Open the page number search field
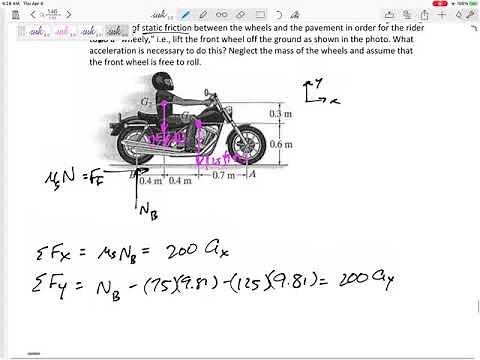Viewport: 480px width, 360px height. [x=51, y=14]
